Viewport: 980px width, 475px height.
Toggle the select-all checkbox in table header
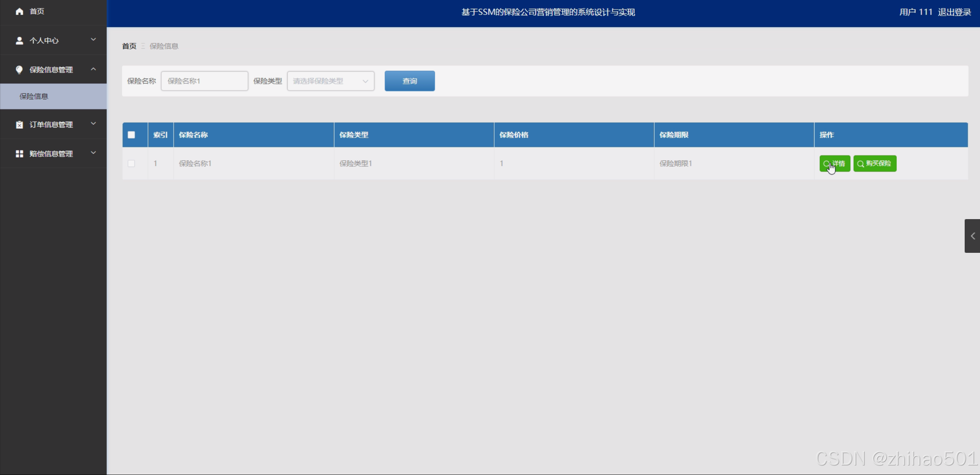point(131,135)
